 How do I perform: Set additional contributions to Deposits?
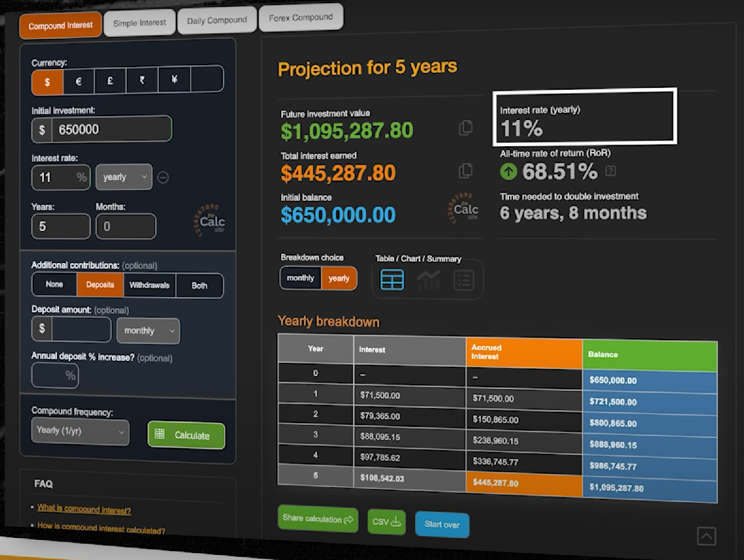[100, 285]
